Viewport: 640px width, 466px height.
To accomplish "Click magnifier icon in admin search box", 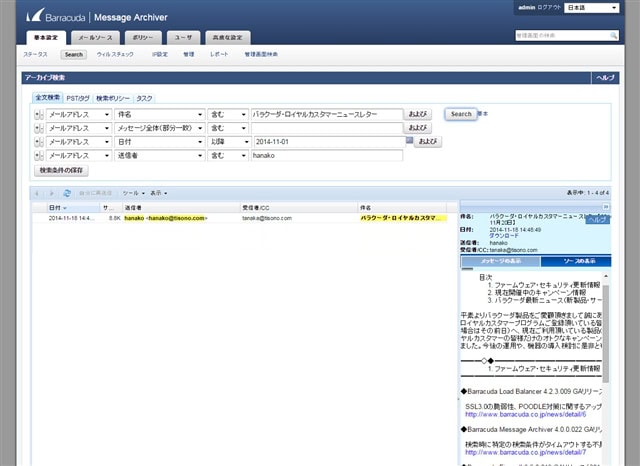I will 613,36.
